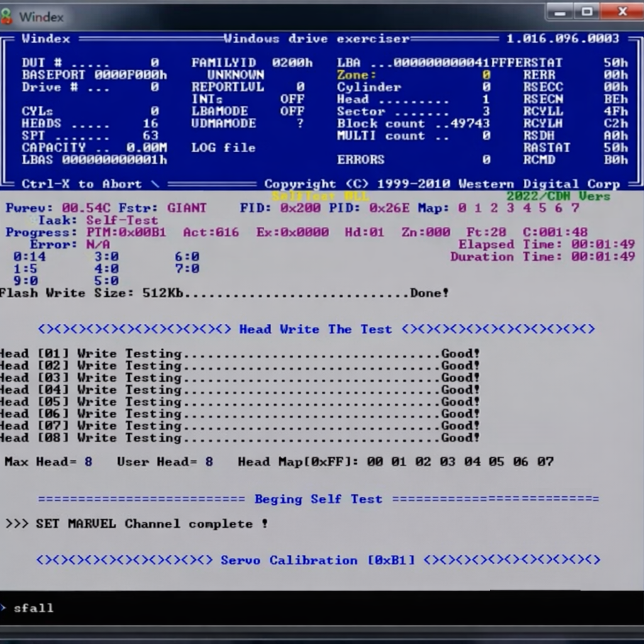Close the Windex window

(622, 12)
